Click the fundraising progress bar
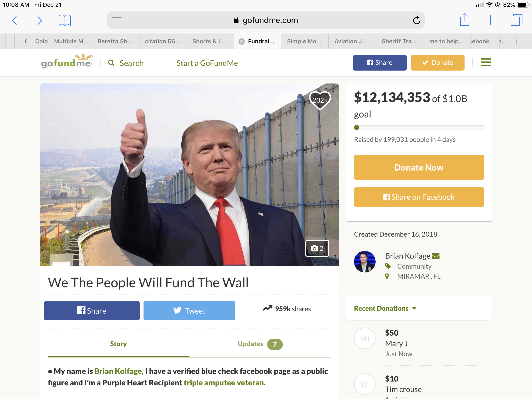The height and width of the screenshot is (399, 532). point(419,127)
